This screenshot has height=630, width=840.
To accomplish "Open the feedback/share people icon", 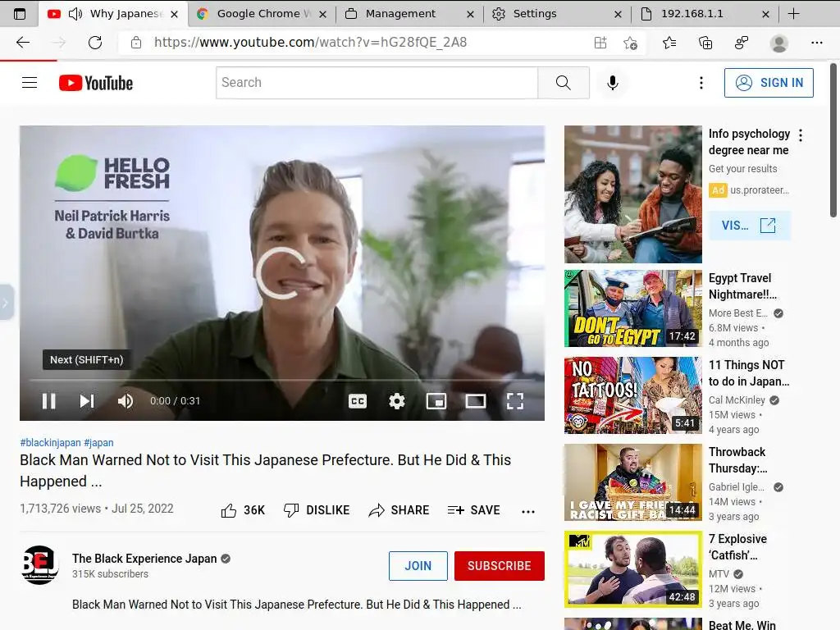I will (742, 43).
